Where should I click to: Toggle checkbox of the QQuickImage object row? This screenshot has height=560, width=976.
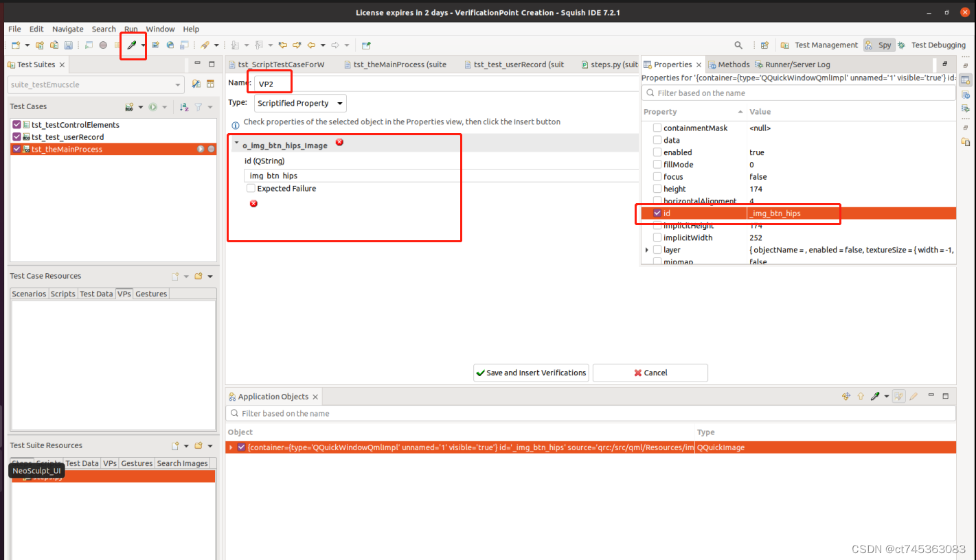coord(241,447)
